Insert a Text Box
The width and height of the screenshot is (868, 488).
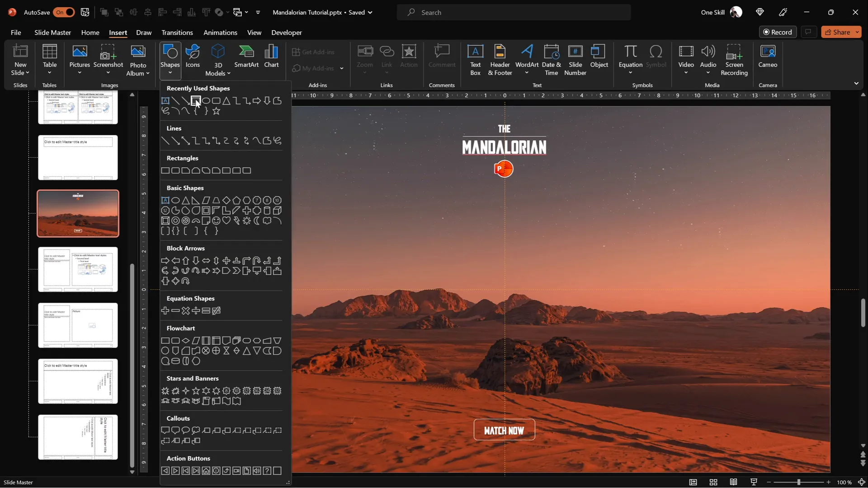pyautogui.click(x=475, y=60)
